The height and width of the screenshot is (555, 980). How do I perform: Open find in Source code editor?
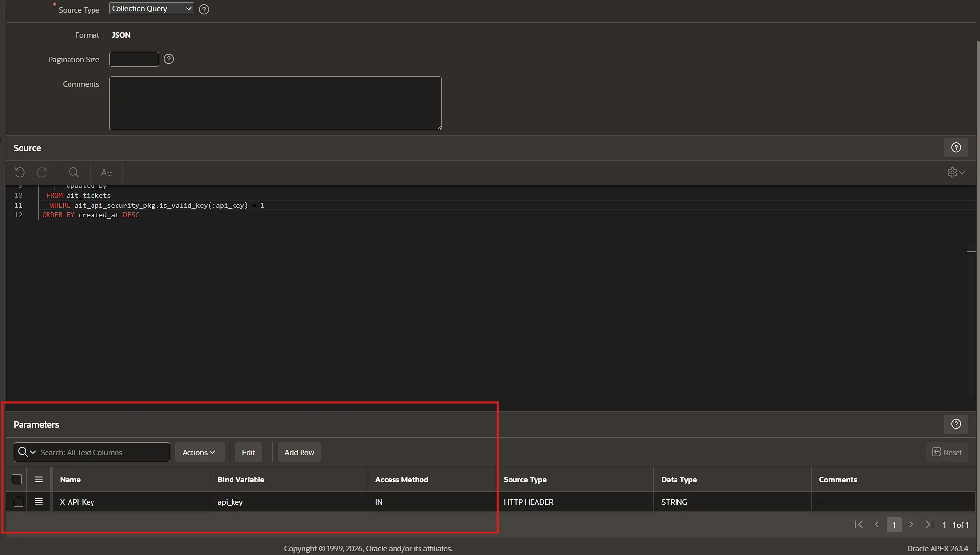[x=74, y=172]
